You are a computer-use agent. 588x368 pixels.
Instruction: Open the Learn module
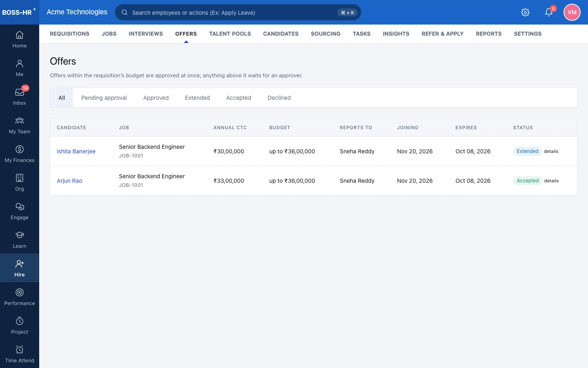[20, 240]
